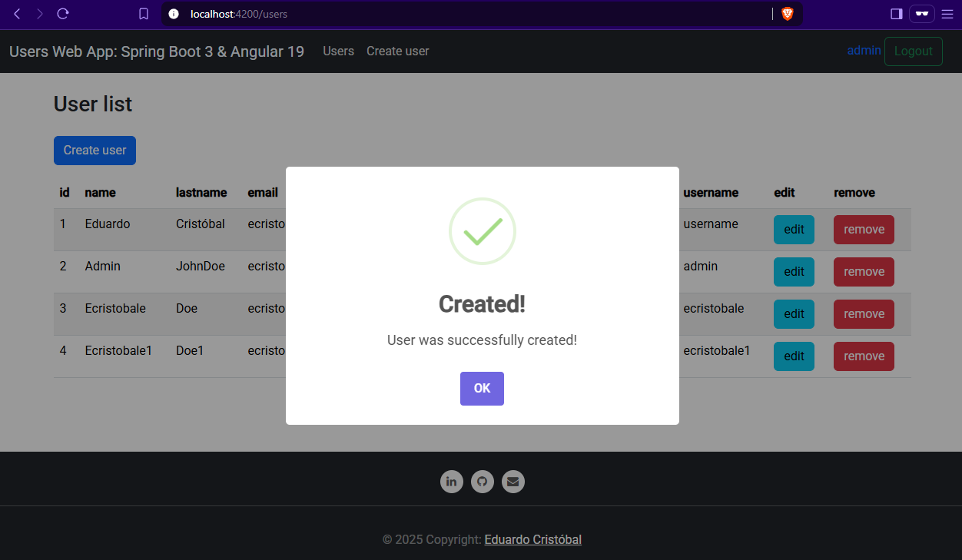Click the address bar URL field
Screen dimensions: 962x560
click(461, 14)
